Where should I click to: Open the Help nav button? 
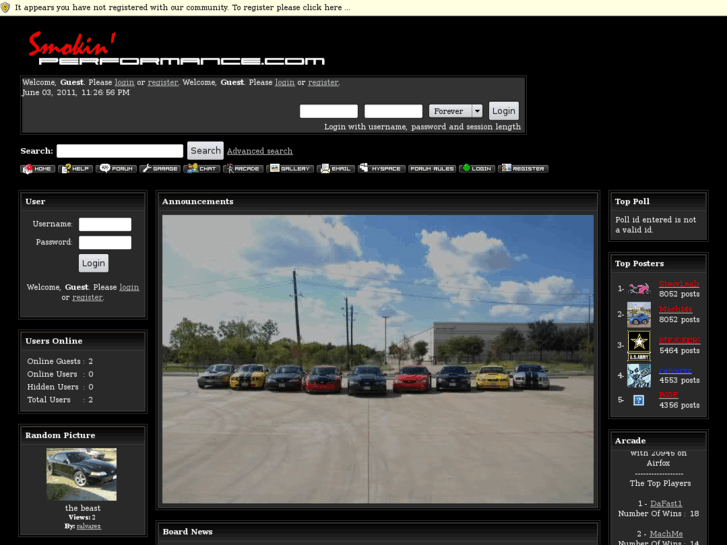click(x=76, y=168)
